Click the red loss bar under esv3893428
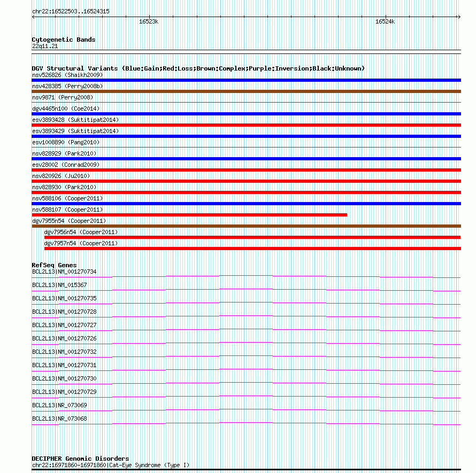This screenshot has height=473, width=476. click(x=246, y=125)
